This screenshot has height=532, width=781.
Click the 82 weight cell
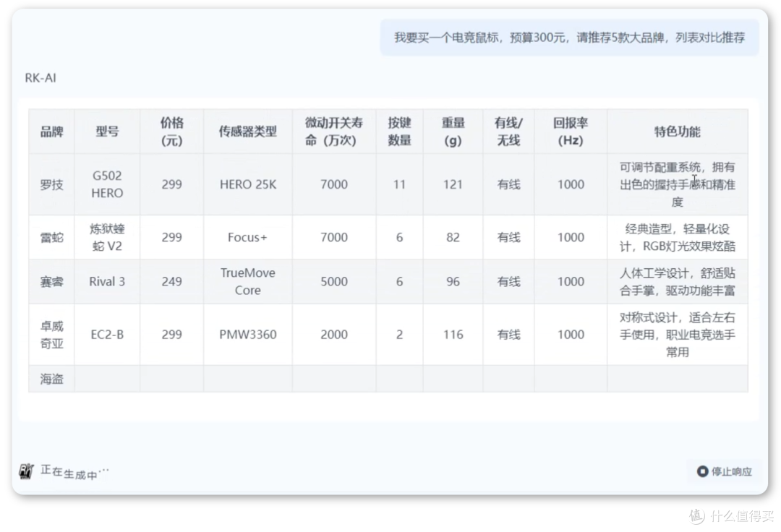(453, 237)
